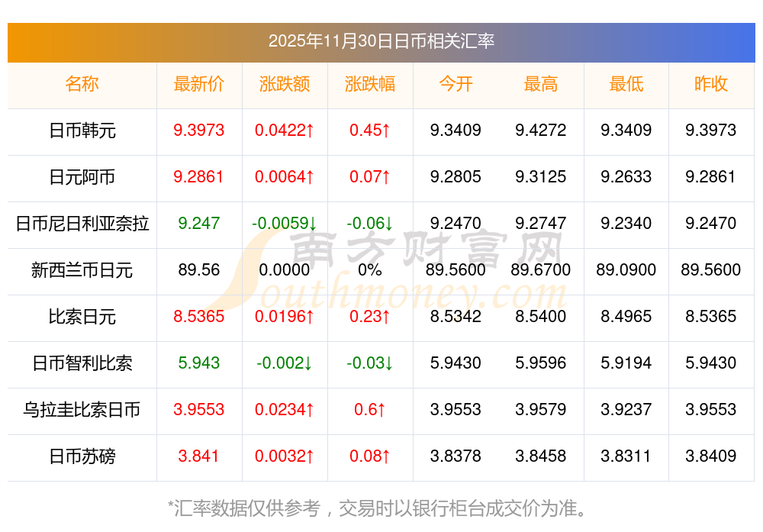Click the high value 3.8458

(x=541, y=456)
